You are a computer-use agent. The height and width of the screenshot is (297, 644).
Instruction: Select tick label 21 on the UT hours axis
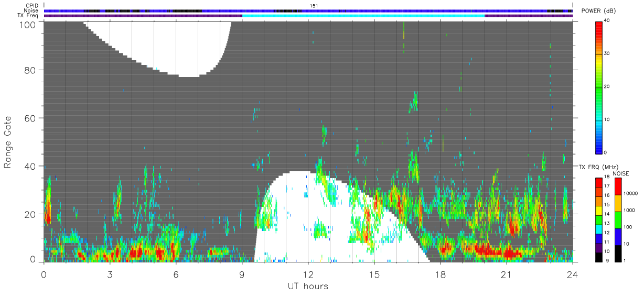coord(506,274)
